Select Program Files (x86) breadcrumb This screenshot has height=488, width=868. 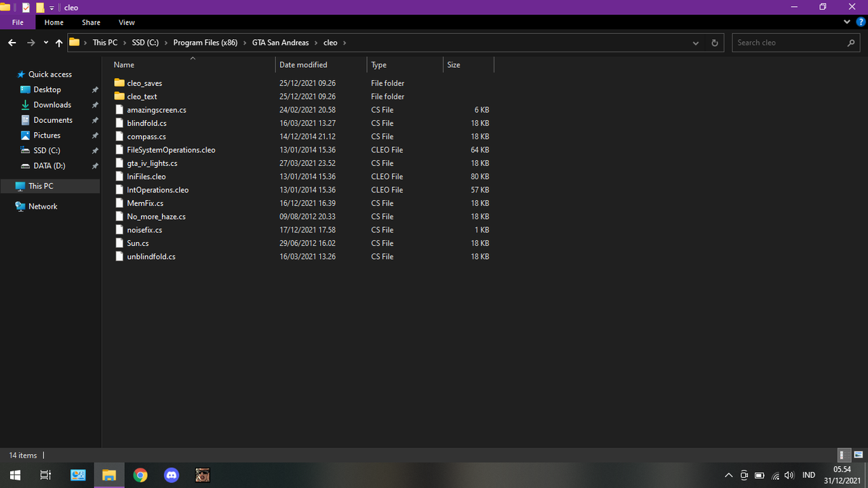[205, 43]
